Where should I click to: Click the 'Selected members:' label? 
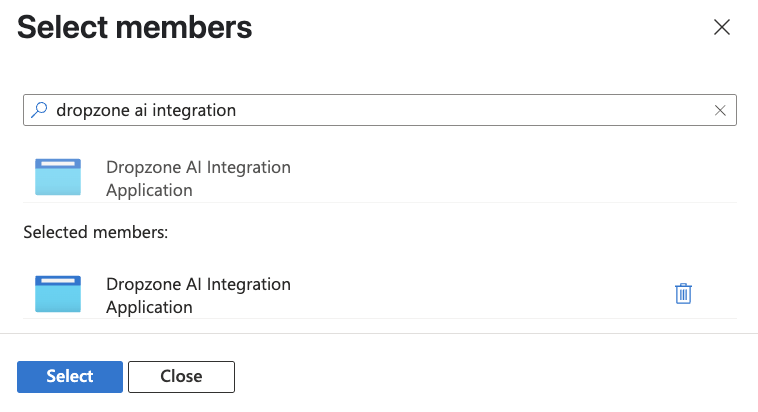(x=95, y=232)
